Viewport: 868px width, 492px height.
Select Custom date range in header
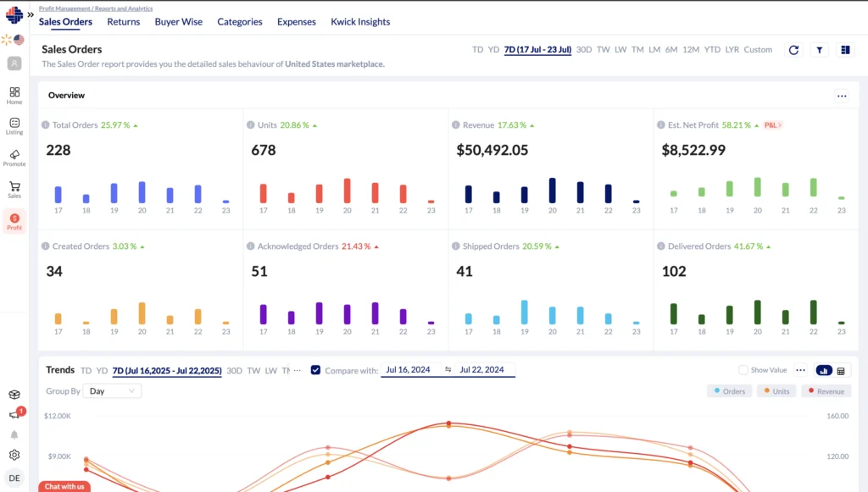(x=758, y=49)
